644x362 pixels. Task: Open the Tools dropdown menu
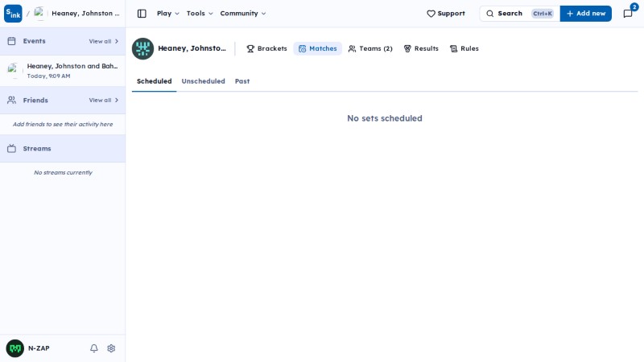click(x=200, y=14)
